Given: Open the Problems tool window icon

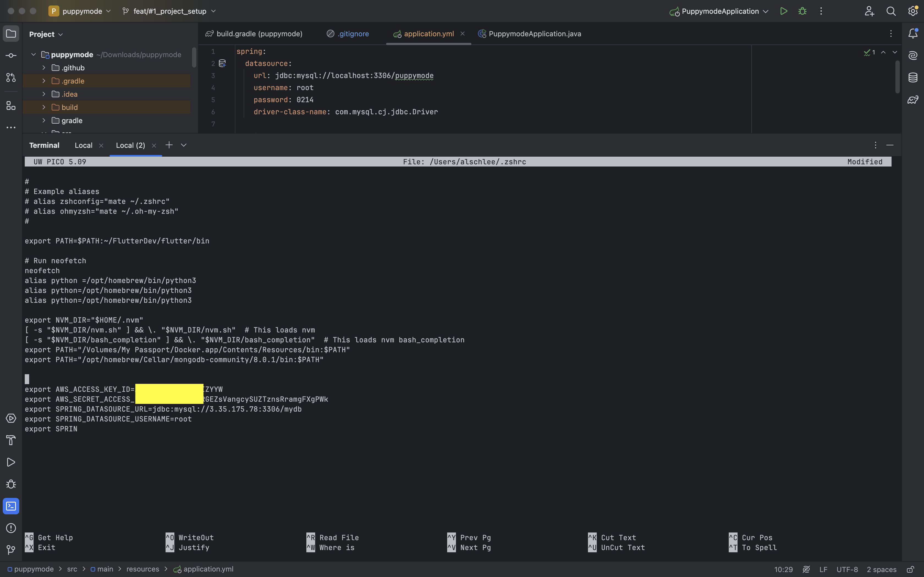Looking at the screenshot, I should pyautogui.click(x=11, y=528).
